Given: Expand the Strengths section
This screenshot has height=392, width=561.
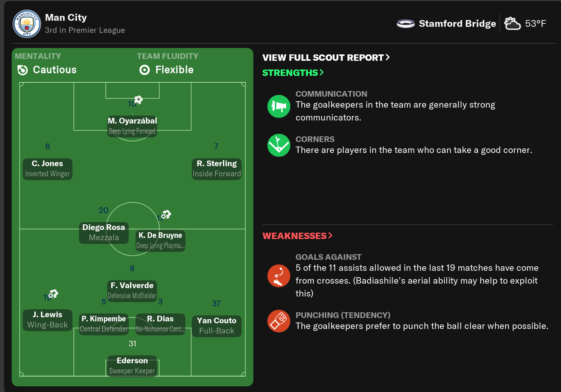Looking at the screenshot, I should click(x=293, y=73).
